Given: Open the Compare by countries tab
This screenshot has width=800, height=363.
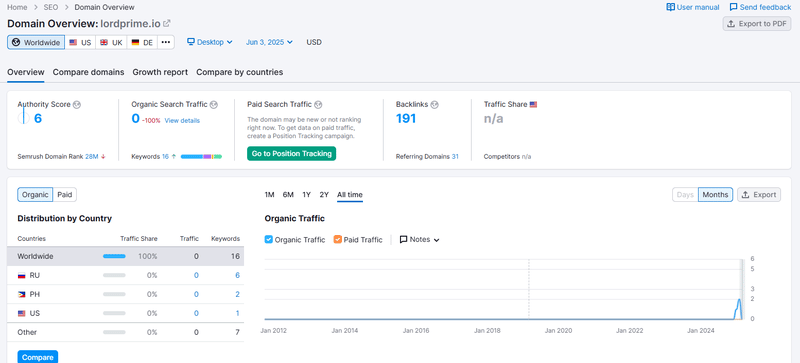Looking at the screenshot, I should [x=240, y=72].
